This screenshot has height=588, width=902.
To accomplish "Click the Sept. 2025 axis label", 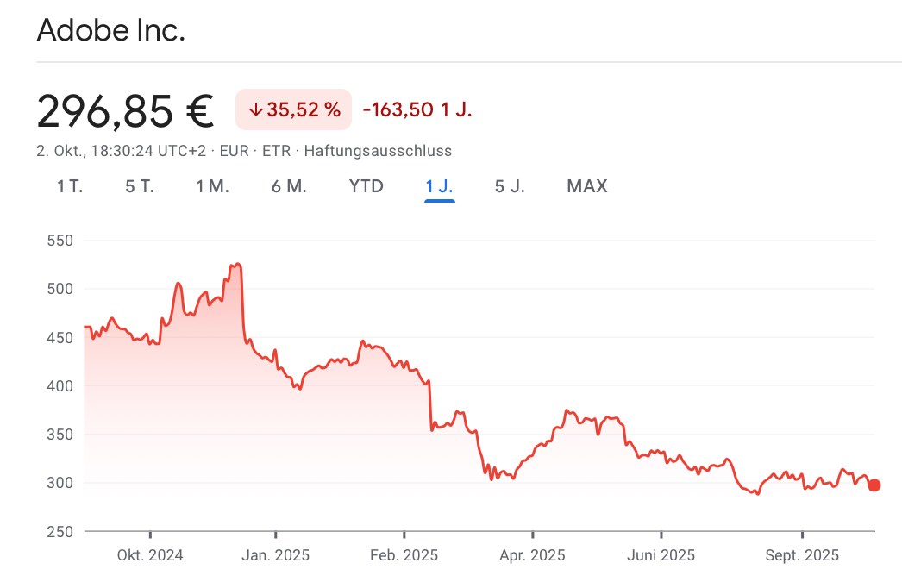I will 802,556.
